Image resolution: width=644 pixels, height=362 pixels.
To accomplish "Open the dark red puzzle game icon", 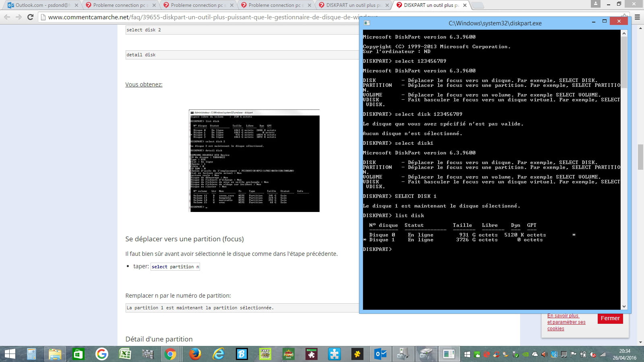I will (x=312, y=354).
